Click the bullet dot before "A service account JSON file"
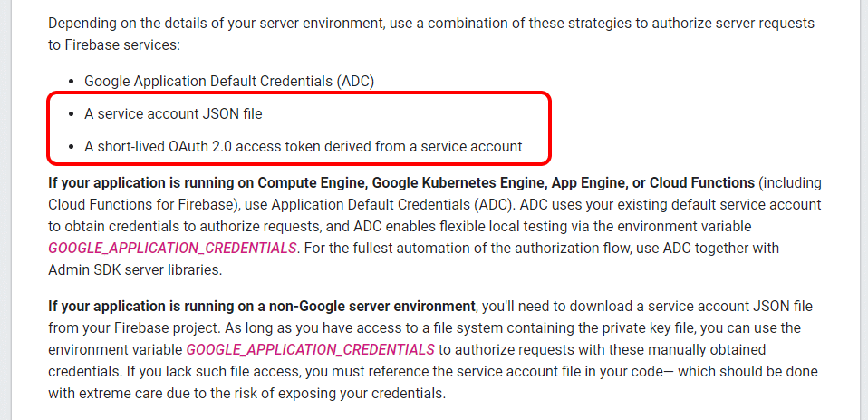 tap(72, 113)
